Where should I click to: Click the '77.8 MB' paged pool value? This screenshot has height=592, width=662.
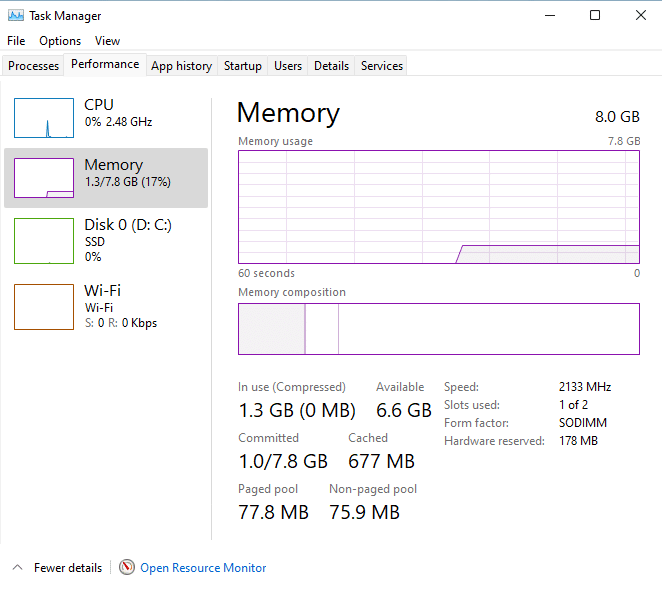[274, 513]
